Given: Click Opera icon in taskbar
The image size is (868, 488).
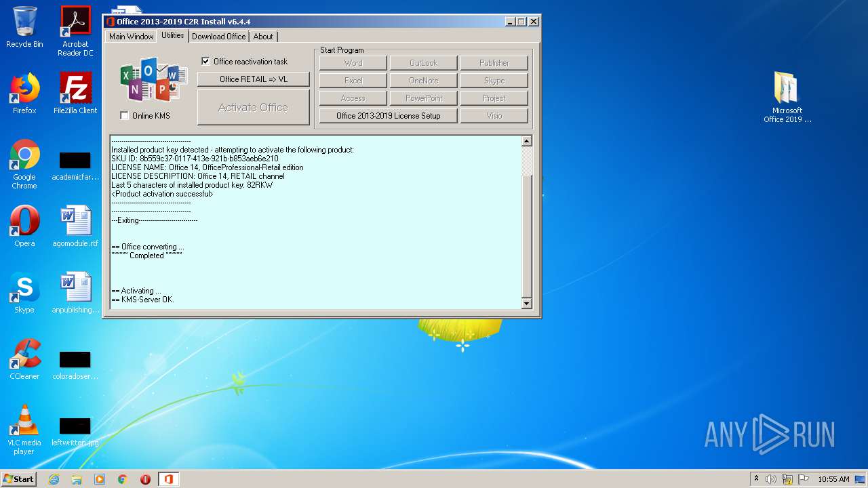Looking at the screenshot, I should 145,479.
